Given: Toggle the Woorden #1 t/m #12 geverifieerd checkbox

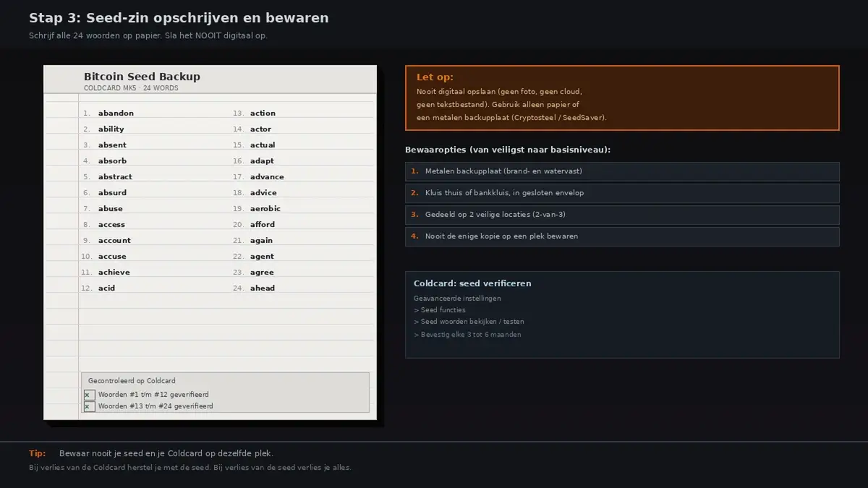Looking at the screenshot, I should [89, 395].
